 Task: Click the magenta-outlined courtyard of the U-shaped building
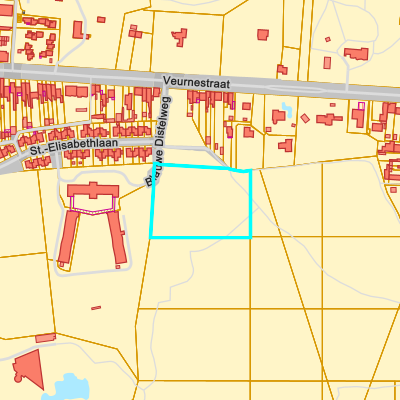[93, 205]
